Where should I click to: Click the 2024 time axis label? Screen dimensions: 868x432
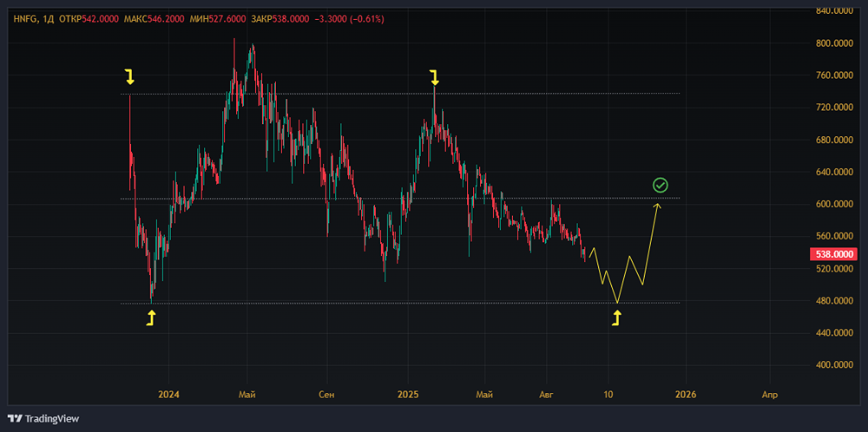pos(168,395)
